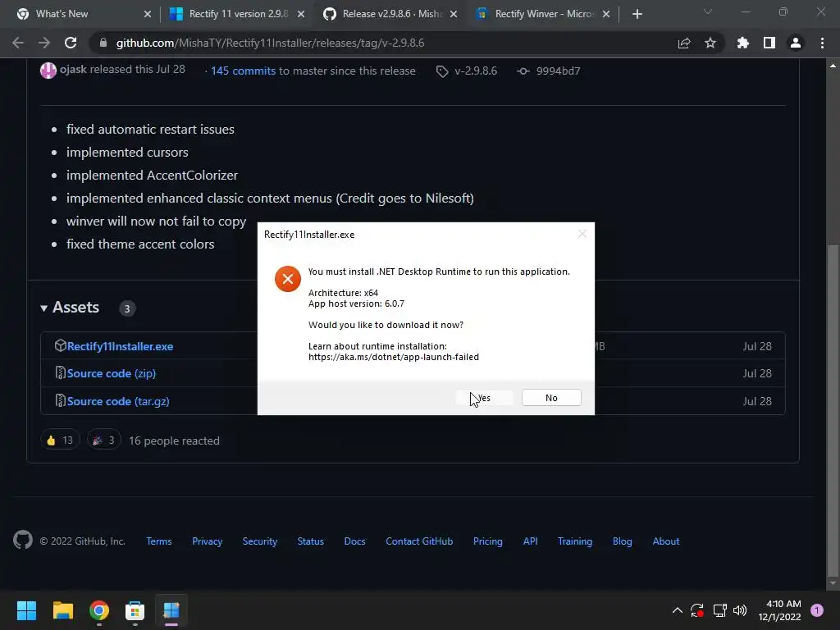Open Chrome three-dot menu

pyautogui.click(x=822, y=43)
